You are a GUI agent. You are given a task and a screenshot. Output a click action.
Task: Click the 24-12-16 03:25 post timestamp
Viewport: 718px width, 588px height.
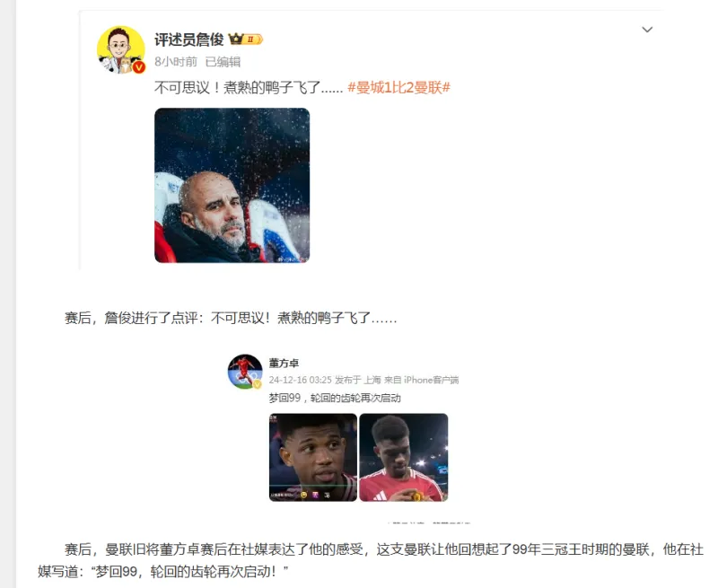point(300,380)
